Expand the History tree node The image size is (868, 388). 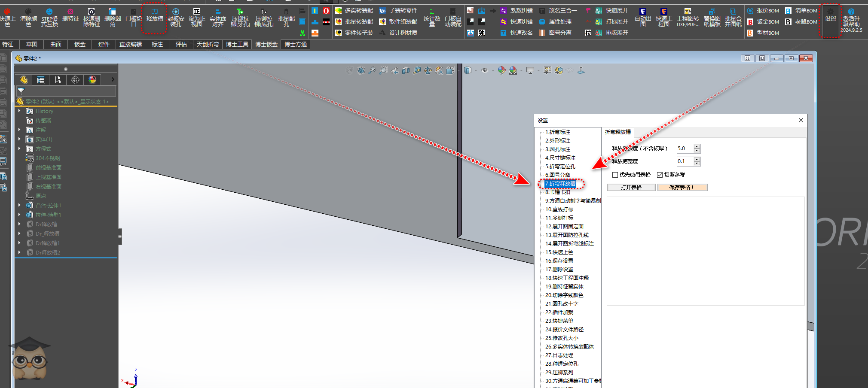point(19,111)
